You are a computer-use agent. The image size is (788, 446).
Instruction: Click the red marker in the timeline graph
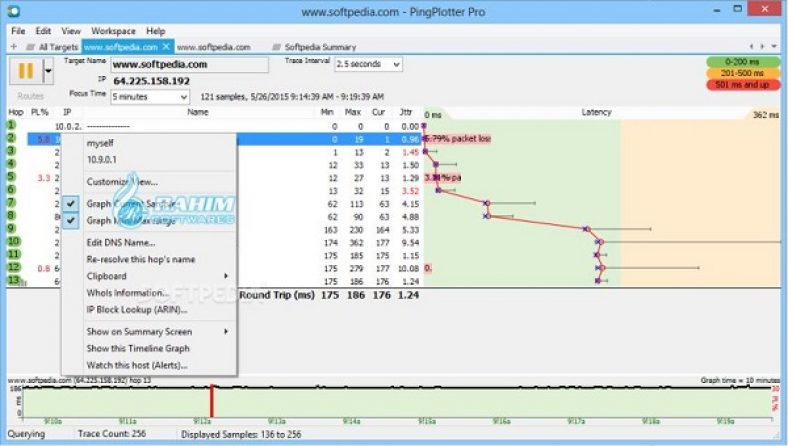pos(212,401)
